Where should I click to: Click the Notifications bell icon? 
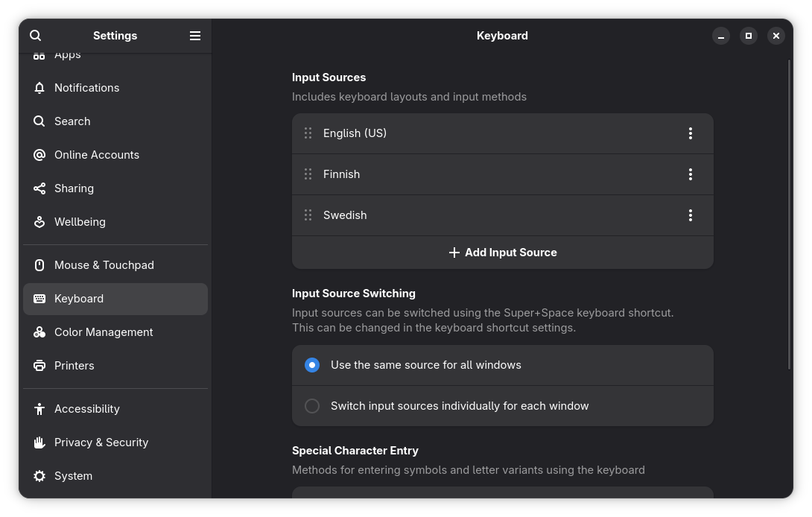coord(39,88)
